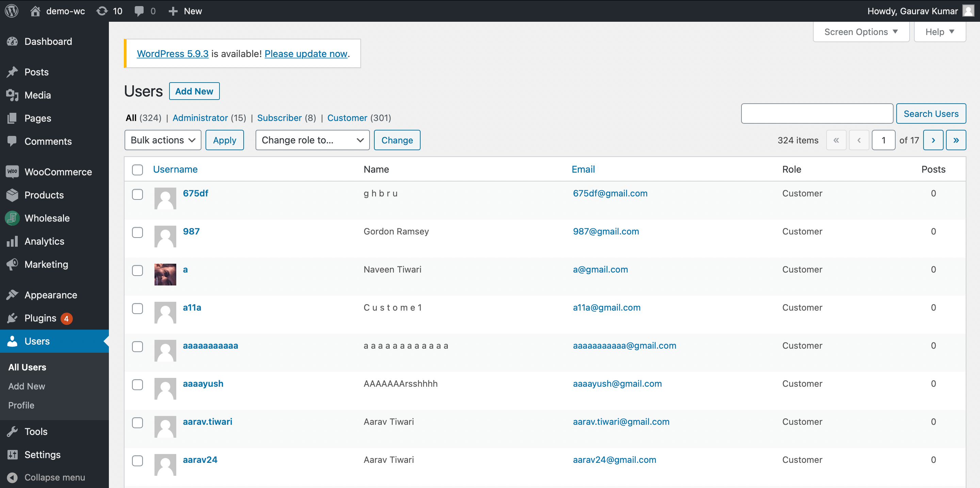Filter users by Customer role
Image resolution: width=980 pixels, height=488 pixels.
point(347,118)
